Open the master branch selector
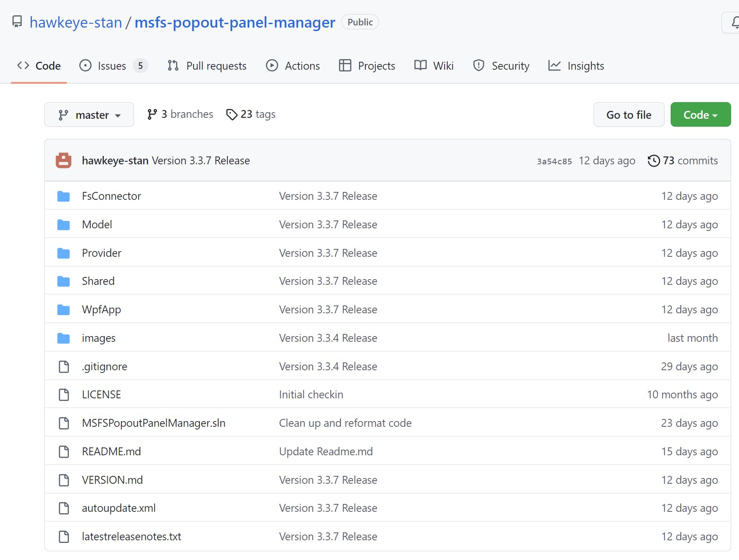 coord(89,114)
